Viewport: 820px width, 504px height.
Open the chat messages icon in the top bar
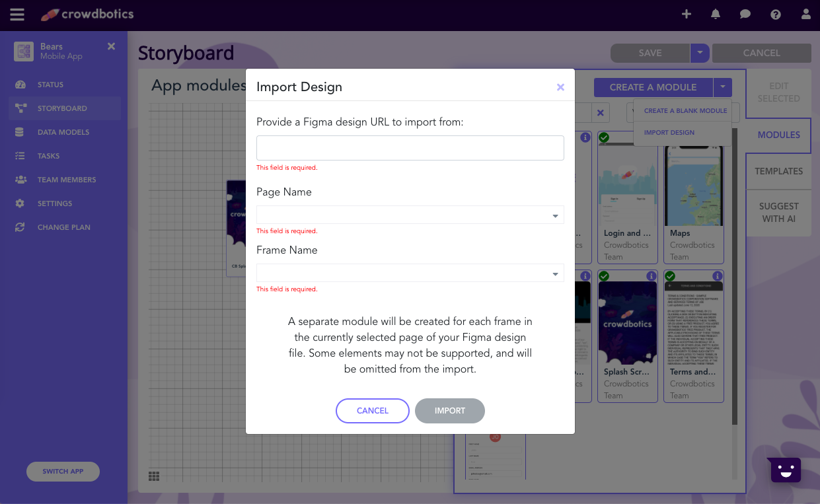(x=745, y=14)
